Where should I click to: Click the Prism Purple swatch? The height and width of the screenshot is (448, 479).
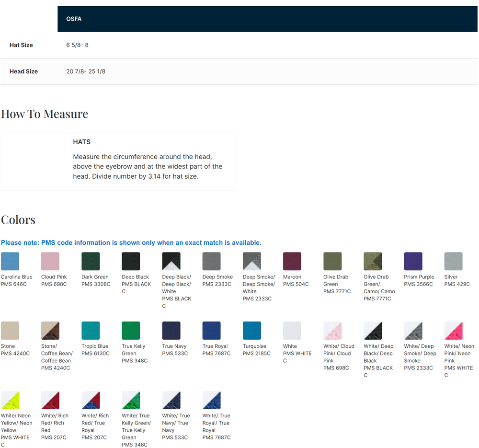(x=413, y=262)
